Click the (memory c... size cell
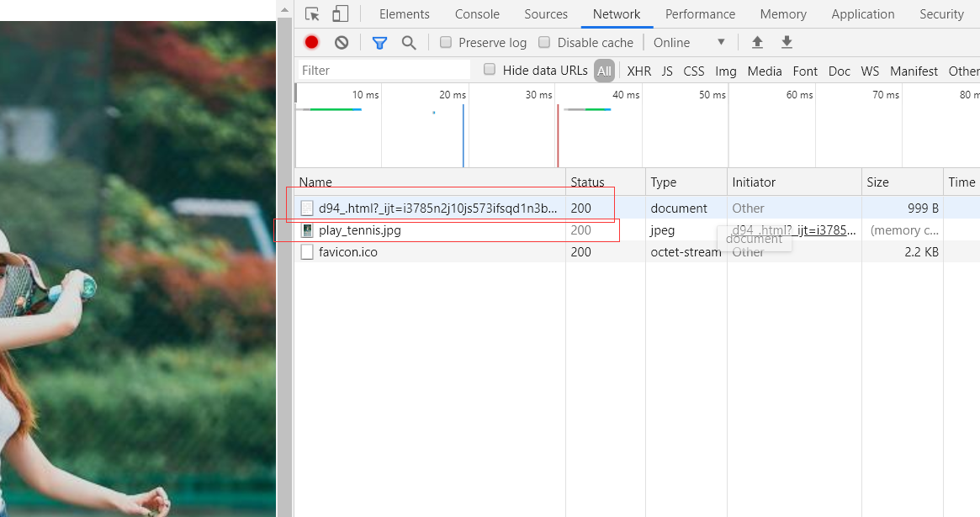 [x=904, y=230]
